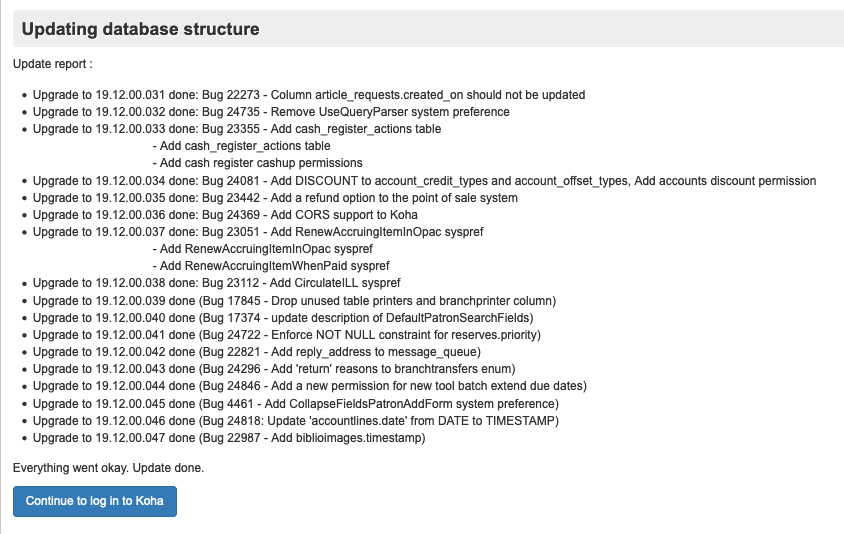
Task: Click the 'Add cash register cashup permissions' sub-line
Action: (x=257, y=163)
